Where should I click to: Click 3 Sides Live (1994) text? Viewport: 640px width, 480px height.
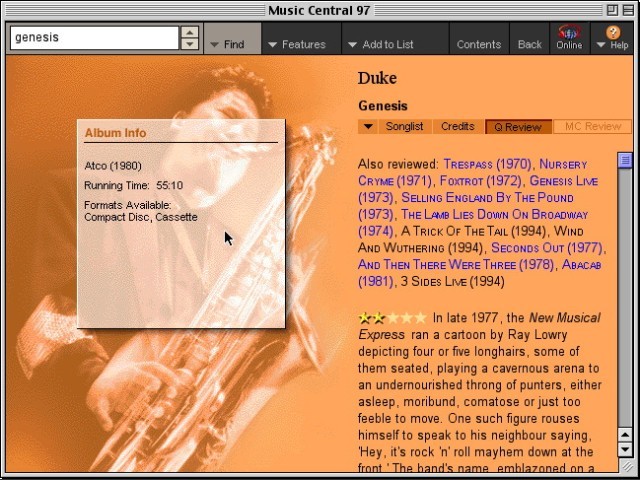pyautogui.click(x=453, y=281)
